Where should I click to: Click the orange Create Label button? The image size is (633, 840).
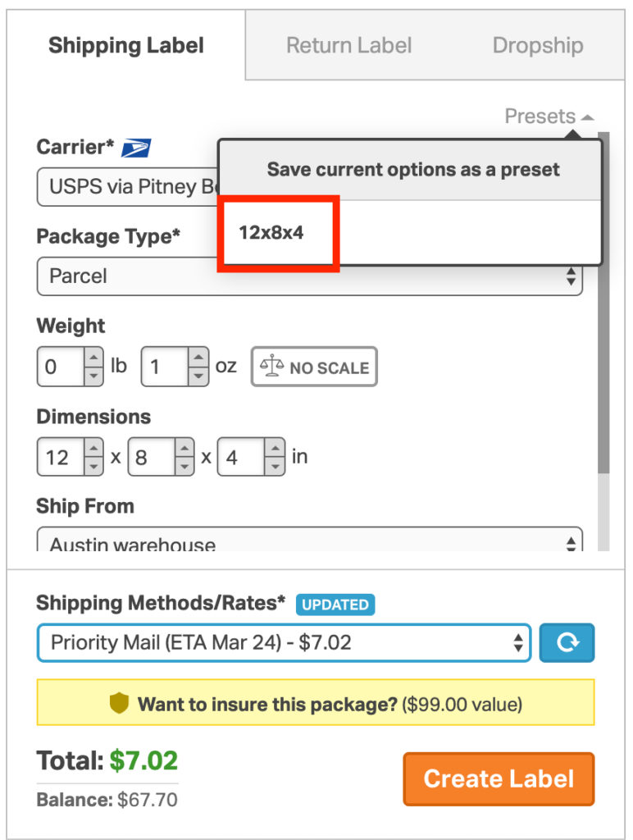pos(499,779)
